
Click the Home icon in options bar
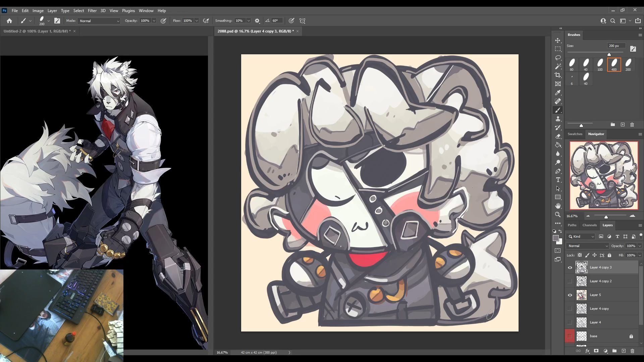(x=9, y=21)
